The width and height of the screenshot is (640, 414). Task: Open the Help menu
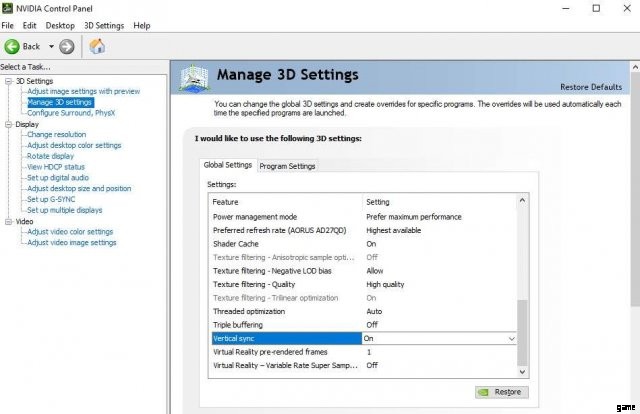point(142,25)
